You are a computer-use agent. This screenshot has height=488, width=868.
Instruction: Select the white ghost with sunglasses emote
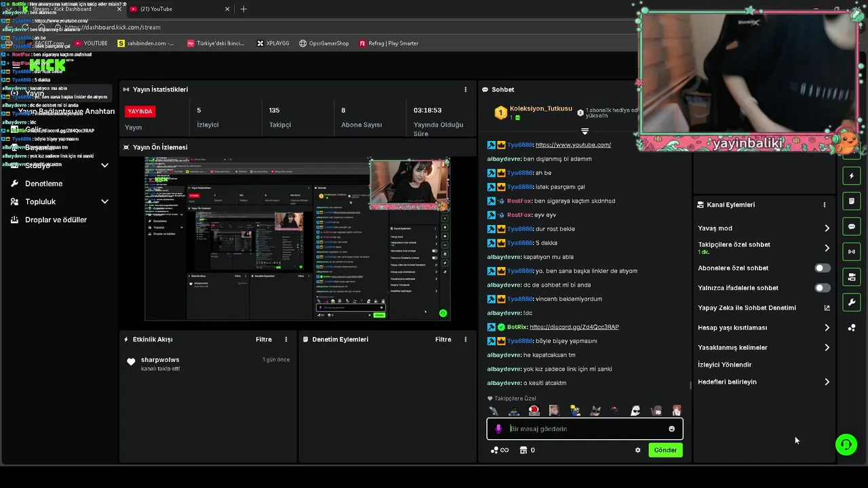[x=635, y=411]
